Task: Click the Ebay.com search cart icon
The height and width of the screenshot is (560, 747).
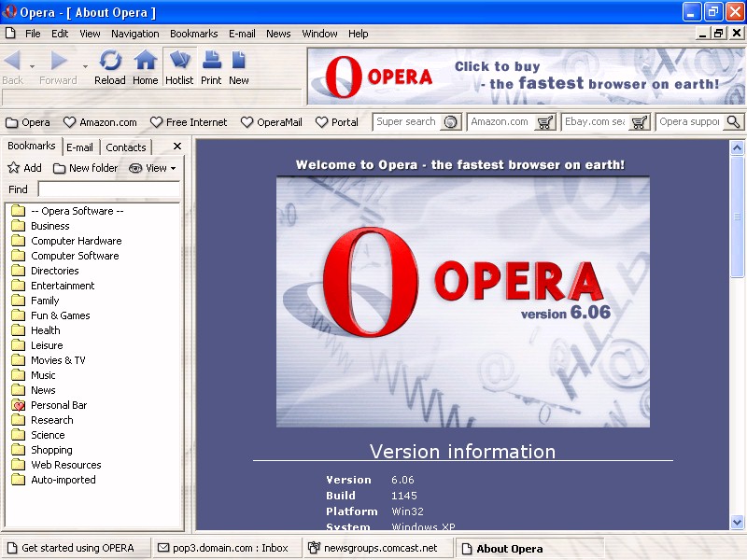Action: point(640,122)
